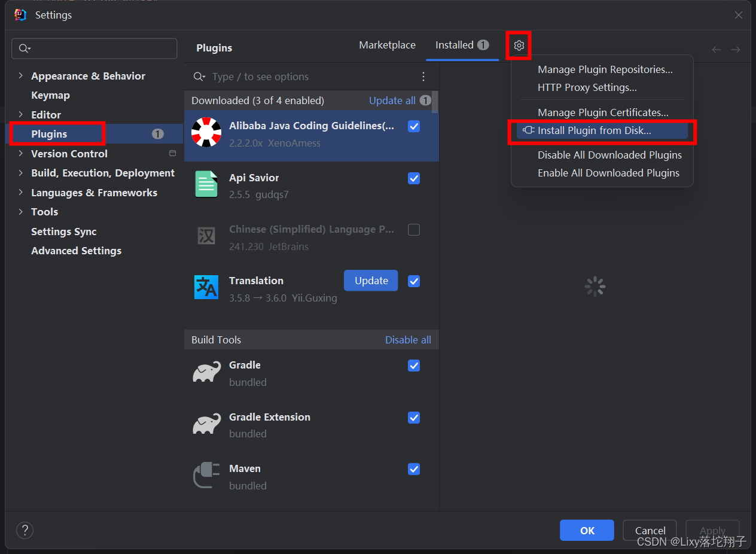The height and width of the screenshot is (554, 756).
Task: Click the plugin search magnifier icon
Action: tap(200, 77)
